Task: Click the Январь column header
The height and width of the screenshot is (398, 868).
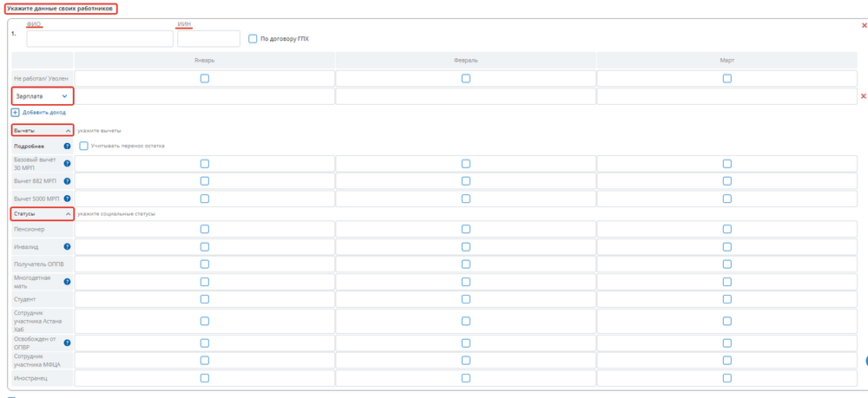Action: pos(205,60)
